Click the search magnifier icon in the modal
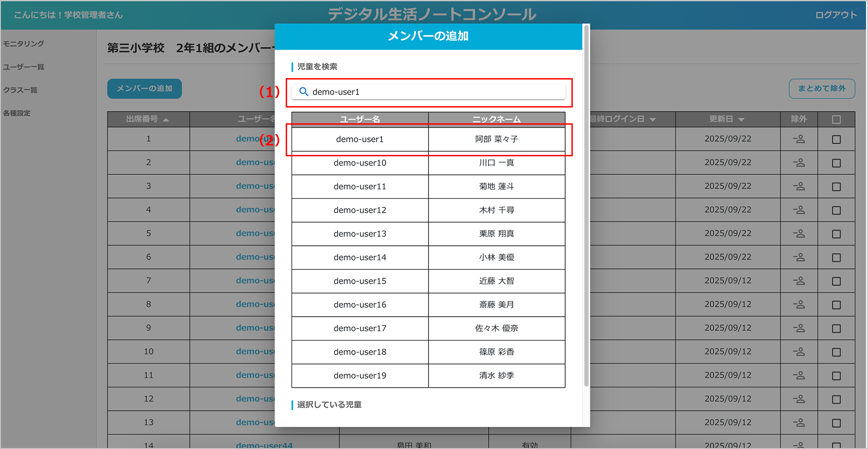The width and height of the screenshot is (868, 449). (304, 92)
